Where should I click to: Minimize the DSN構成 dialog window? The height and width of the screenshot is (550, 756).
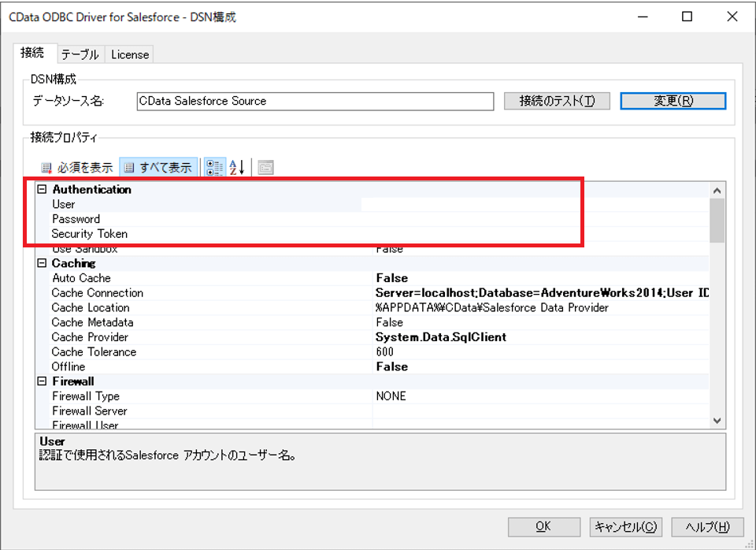643,17
